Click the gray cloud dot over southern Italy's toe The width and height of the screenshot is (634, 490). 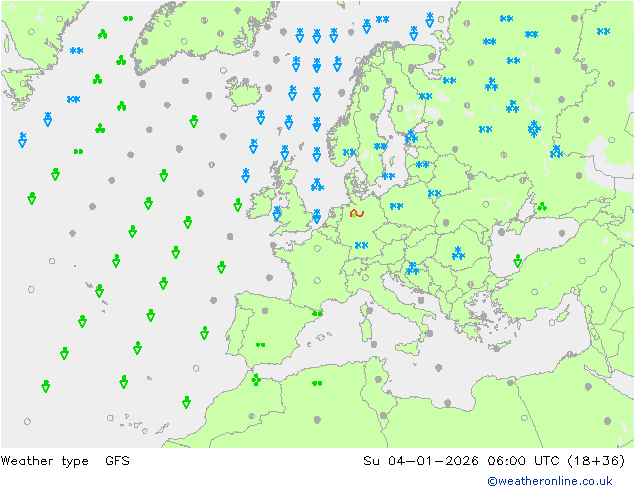click(x=429, y=334)
